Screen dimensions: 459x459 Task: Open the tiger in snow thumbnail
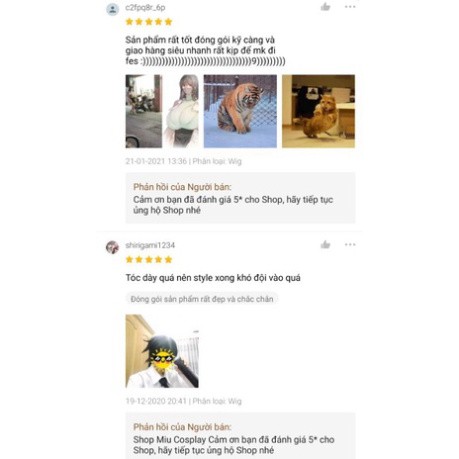click(x=240, y=111)
